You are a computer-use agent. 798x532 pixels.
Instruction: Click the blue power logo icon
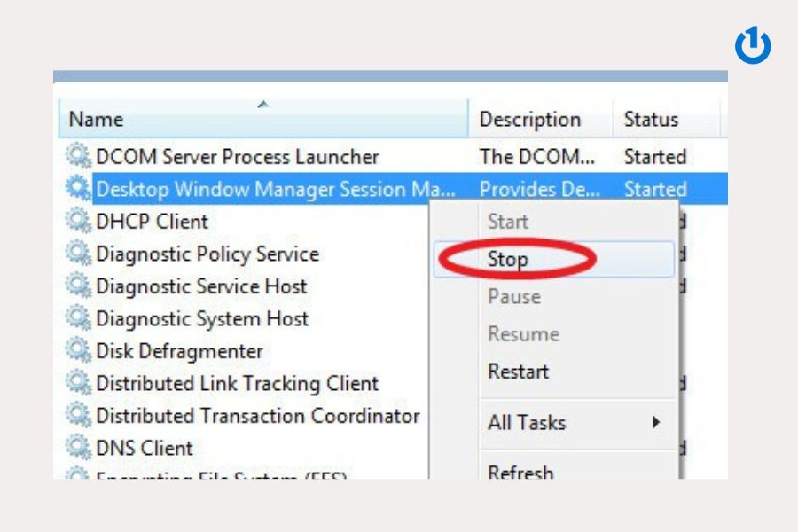tap(753, 46)
